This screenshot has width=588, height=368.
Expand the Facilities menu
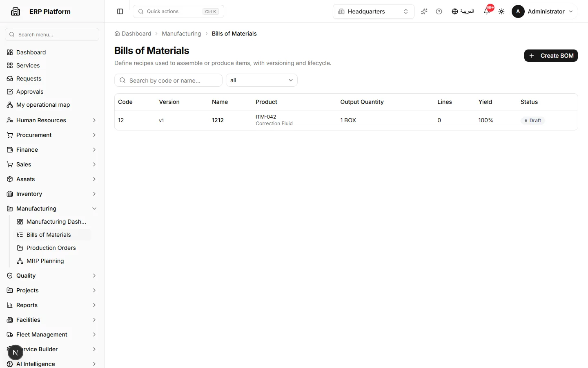click(x=52, y=320)
